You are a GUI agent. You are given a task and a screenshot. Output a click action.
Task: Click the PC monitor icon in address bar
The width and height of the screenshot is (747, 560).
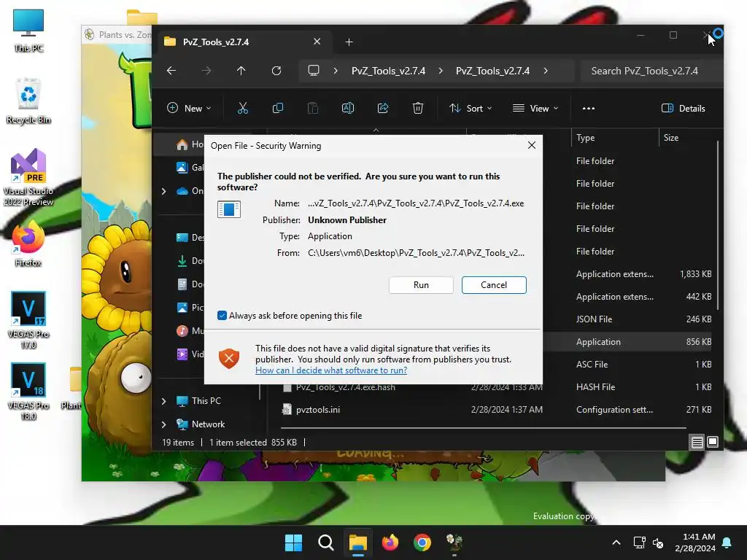tap(314, 71)
